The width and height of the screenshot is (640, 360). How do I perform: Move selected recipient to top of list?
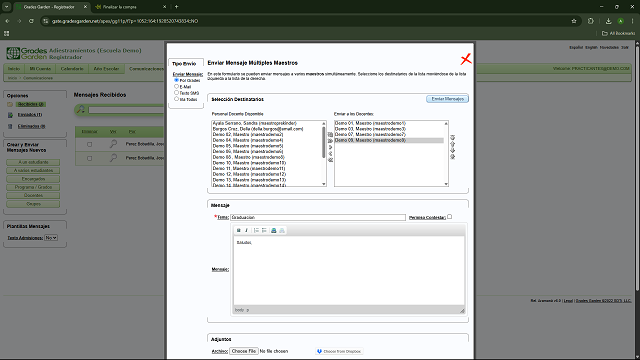tap(452, 138)
